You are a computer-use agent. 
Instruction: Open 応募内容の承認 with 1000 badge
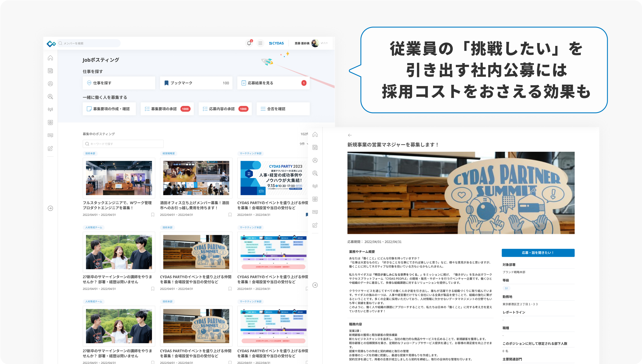pyautogui.click(x=225, y=109)
